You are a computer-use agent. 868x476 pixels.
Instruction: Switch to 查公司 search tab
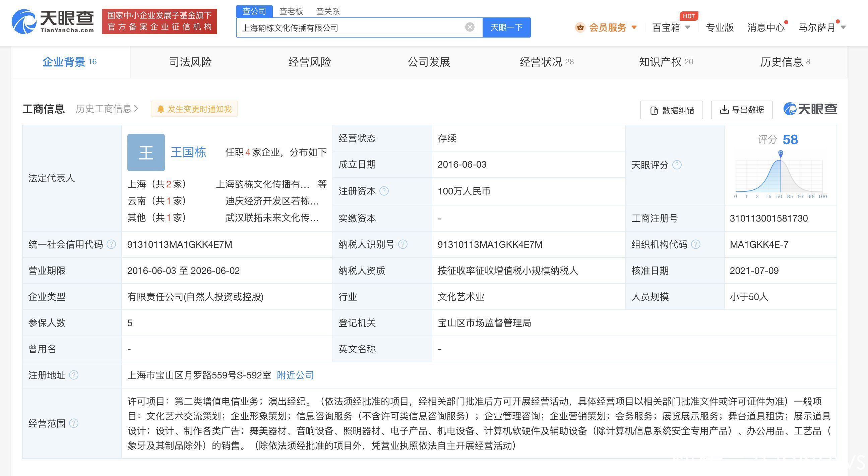pos(254,11)
